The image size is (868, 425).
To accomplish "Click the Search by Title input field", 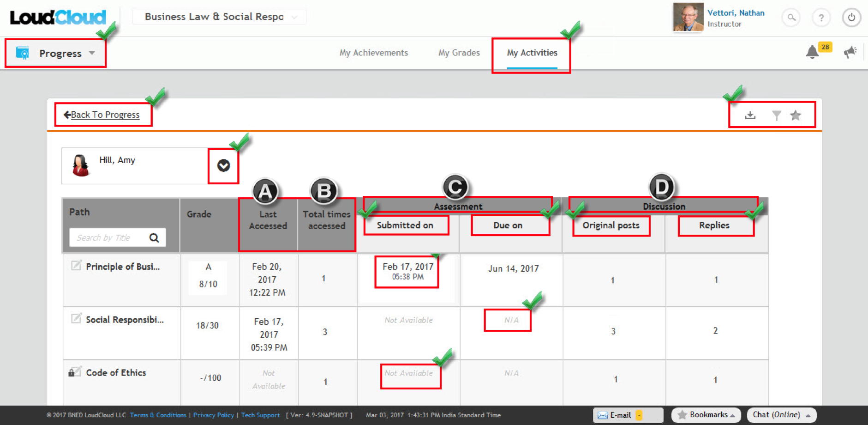I will coord(108,237).
